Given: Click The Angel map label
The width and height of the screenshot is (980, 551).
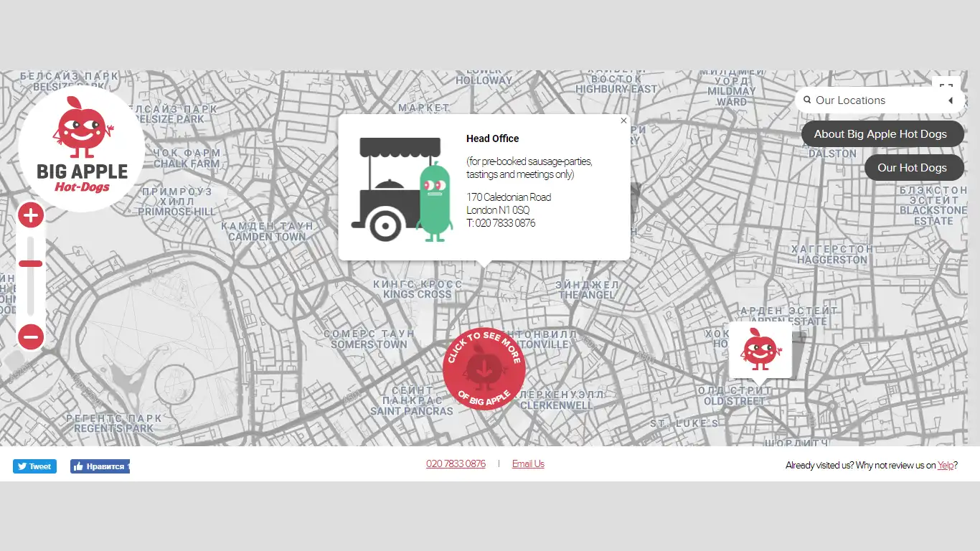Looking at the screenshot, I should point(587,289).
